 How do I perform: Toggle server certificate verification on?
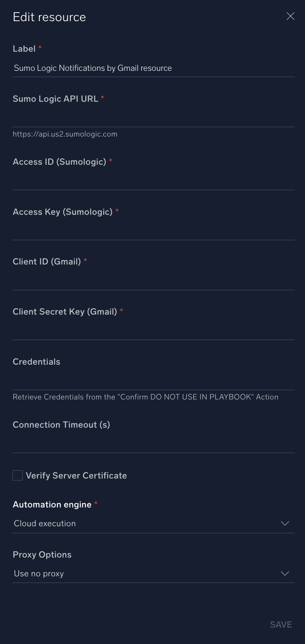(x=17, y=475)
